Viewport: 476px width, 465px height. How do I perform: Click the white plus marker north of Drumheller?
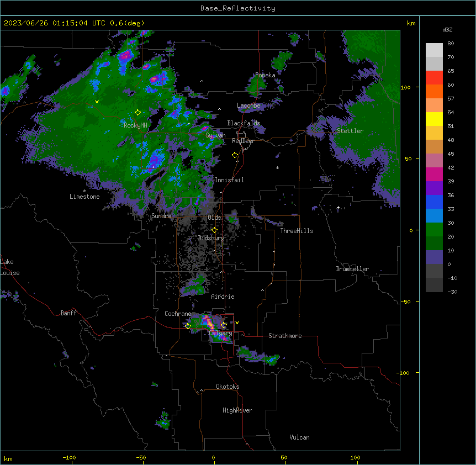338,207
